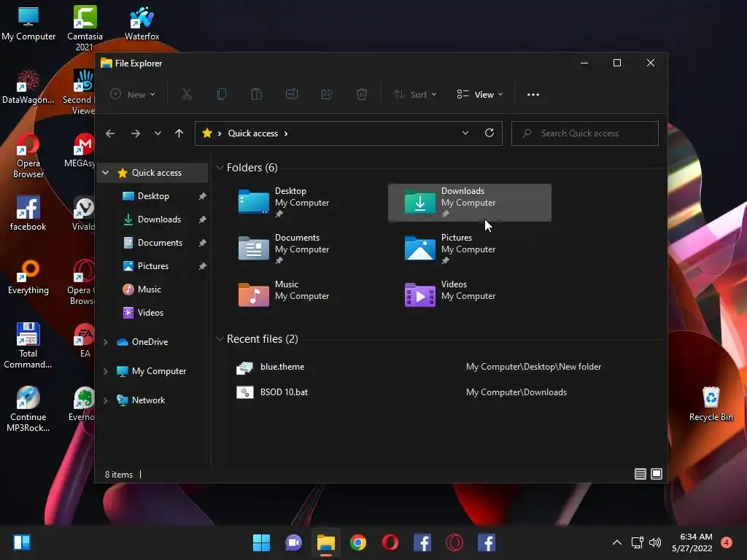Click the volume speaker icon in tray
747x560 pixels.
(656, 542)
